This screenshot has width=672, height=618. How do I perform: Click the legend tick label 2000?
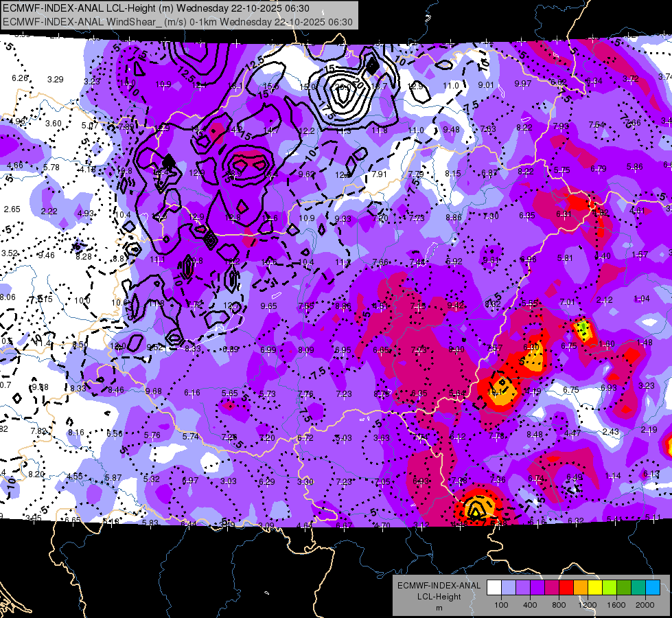pyautogui.click(x=645, y=605)
